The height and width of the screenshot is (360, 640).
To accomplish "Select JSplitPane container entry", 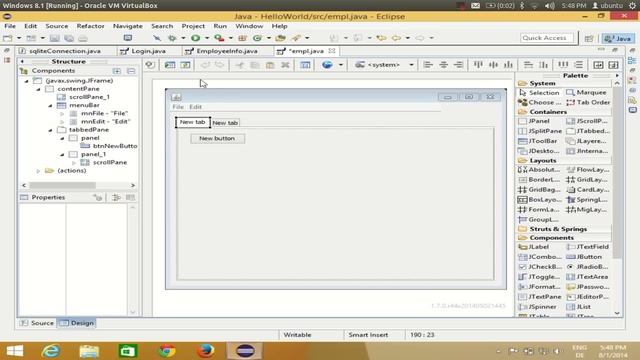I will pos(540,131).
